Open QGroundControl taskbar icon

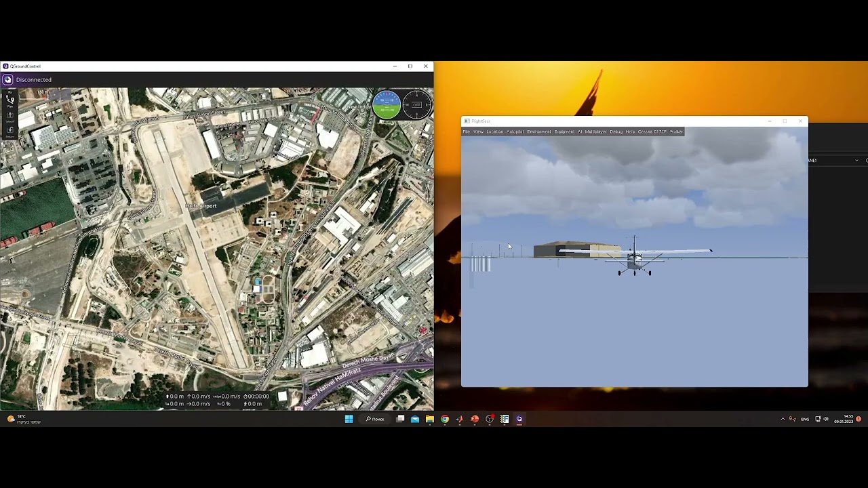(x=519, y=419)
